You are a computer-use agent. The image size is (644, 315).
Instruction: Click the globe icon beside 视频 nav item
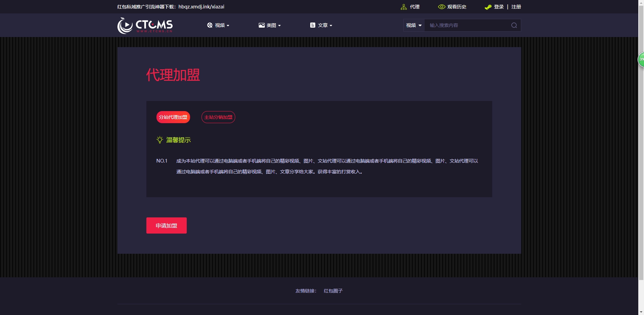tap(209, 25)
